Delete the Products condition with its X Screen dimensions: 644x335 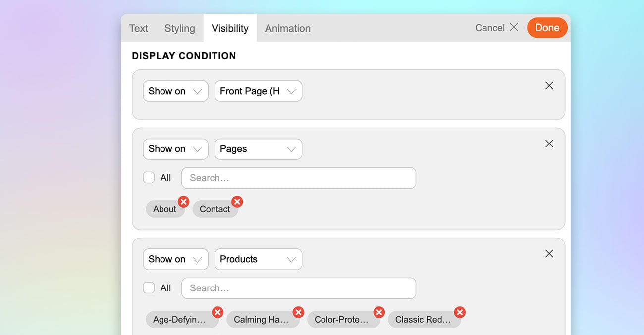tap(549, 253)
